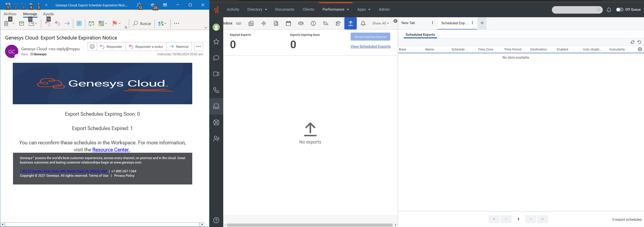Select the phone icon in the sidebar
Screen dimensions: 644x227
[x=216, y=90]
